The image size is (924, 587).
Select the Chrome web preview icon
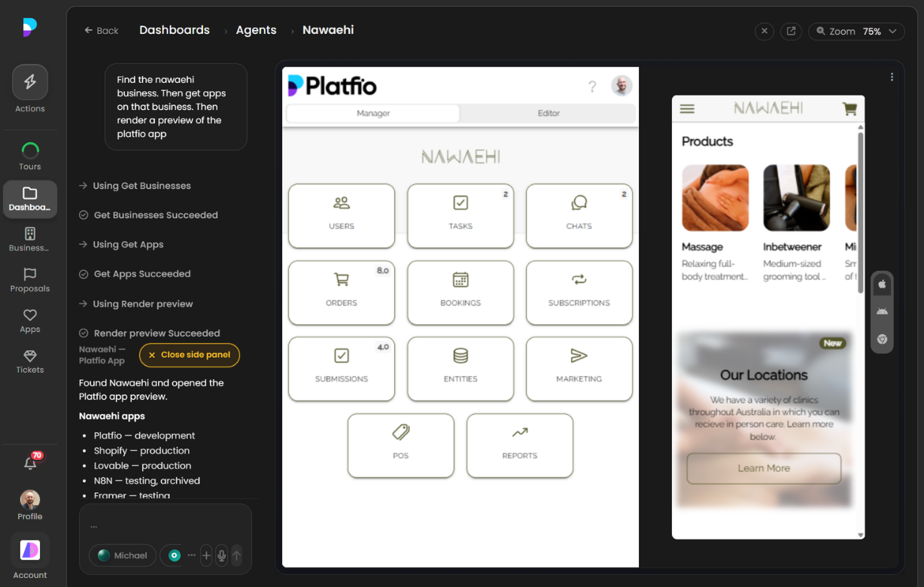pos(882,339)
